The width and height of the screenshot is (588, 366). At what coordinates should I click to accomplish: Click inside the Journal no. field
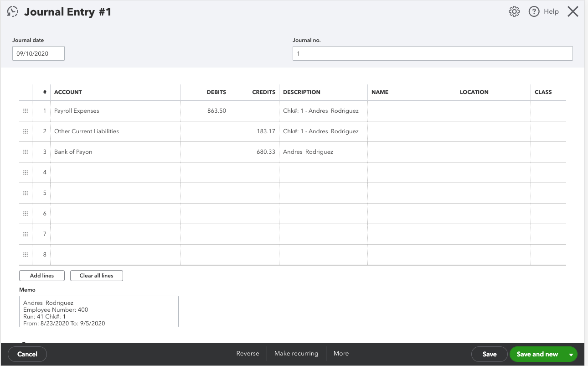point(433,53)
